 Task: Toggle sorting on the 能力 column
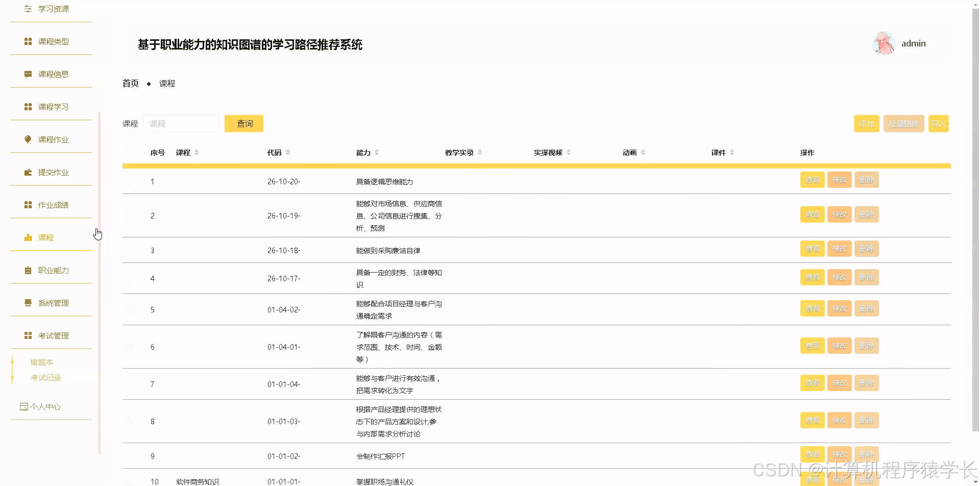click(377, 152)
